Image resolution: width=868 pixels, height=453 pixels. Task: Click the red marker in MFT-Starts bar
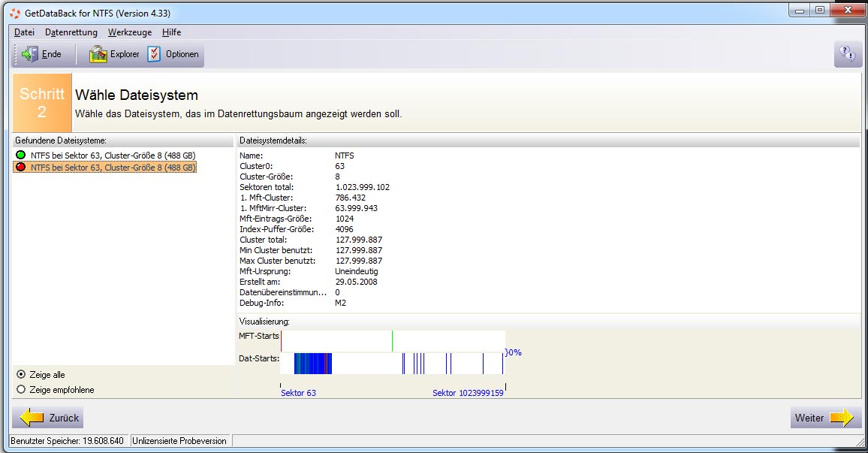click(282, 341)
